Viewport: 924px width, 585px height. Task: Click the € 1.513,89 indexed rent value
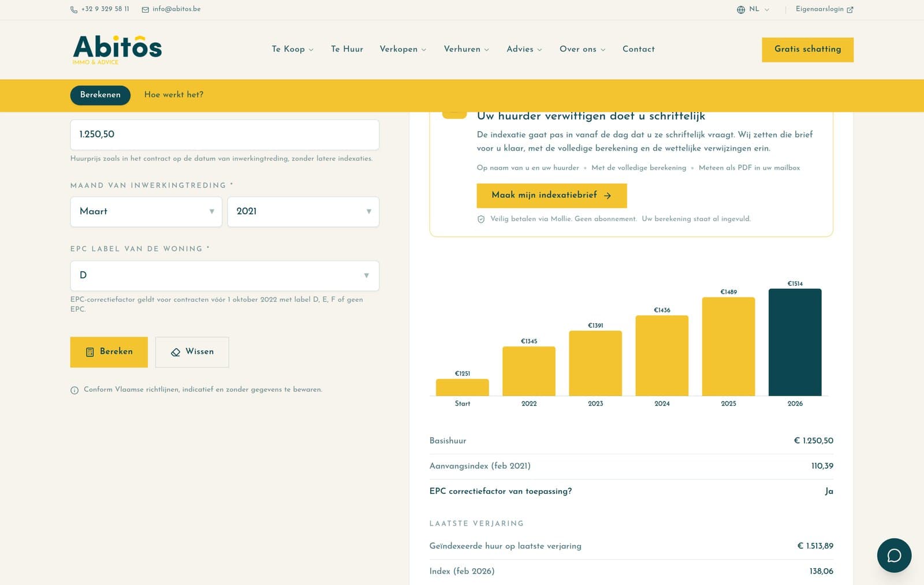point(815,546)
